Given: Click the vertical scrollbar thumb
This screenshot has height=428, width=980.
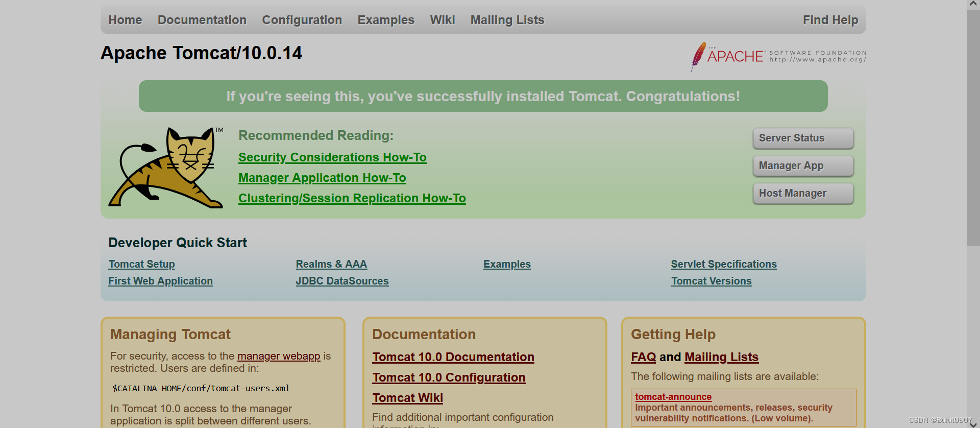Looking at the screenshot, I should point(973,128).
